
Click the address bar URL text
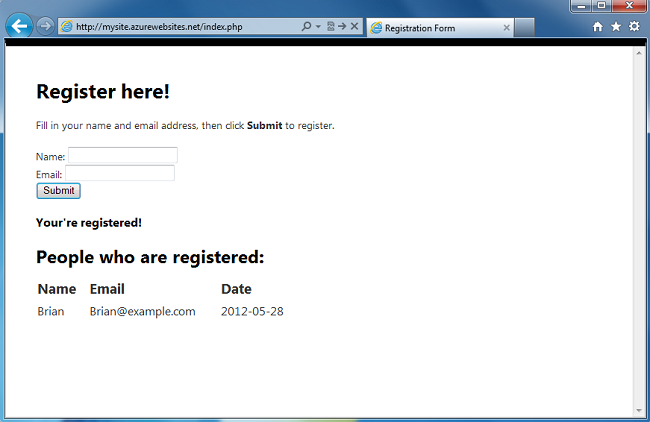pyautogui.click(x=159, y=27)
